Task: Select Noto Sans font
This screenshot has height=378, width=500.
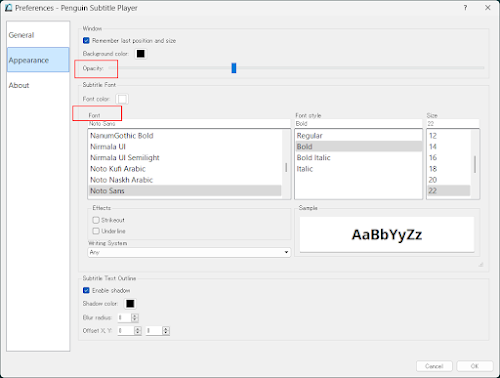Action: coord(185,191)
